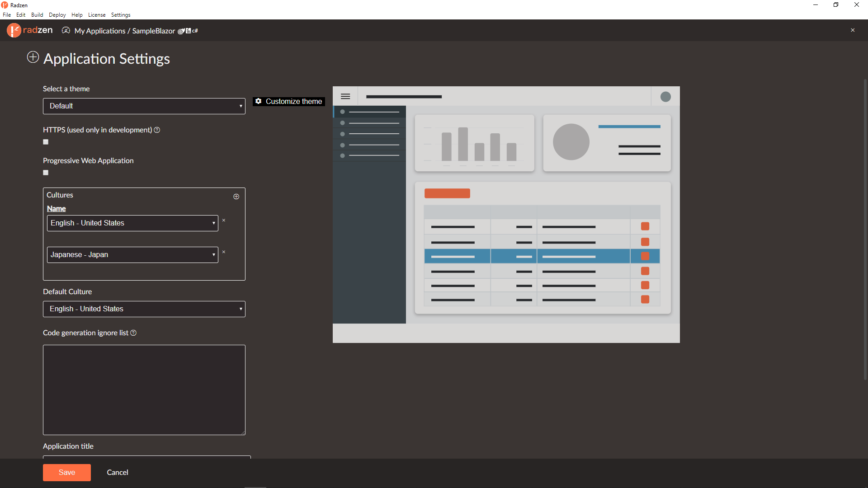
Task: Click the Default Culture label
Action: 67,292
